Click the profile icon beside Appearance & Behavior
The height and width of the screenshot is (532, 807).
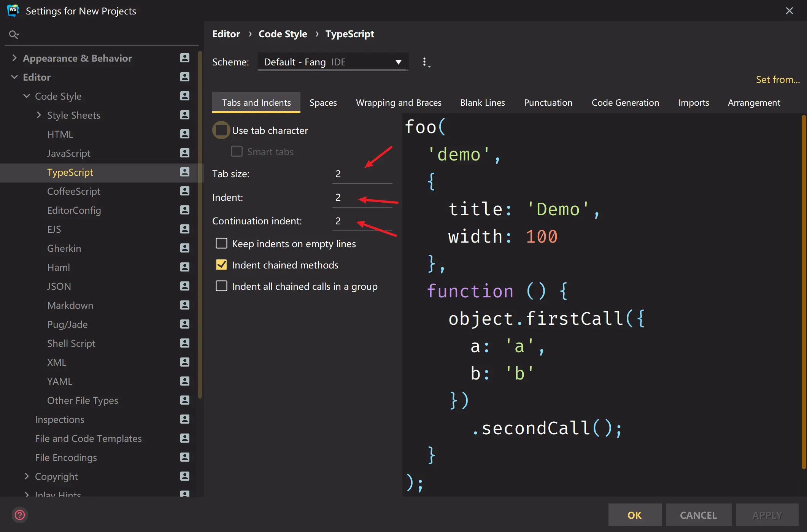(184, 58)
